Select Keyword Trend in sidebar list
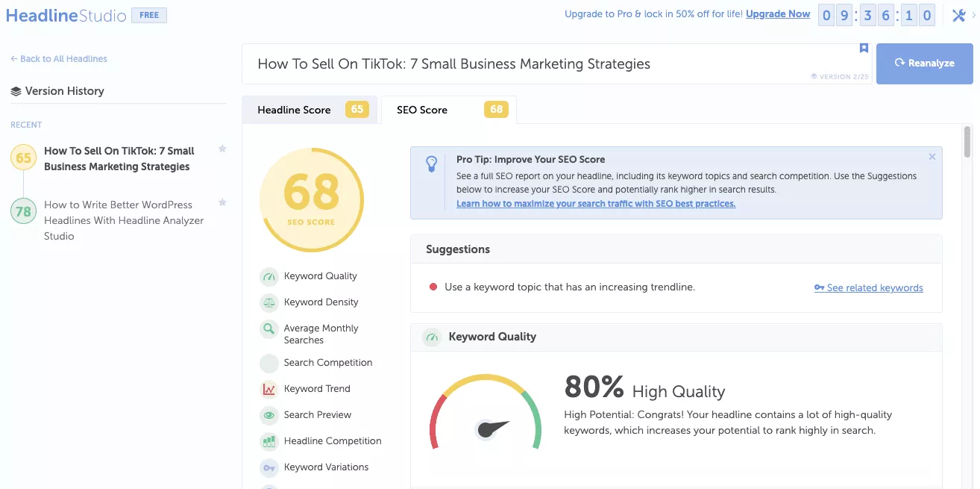The image size is (980, 489). (317, 389)
